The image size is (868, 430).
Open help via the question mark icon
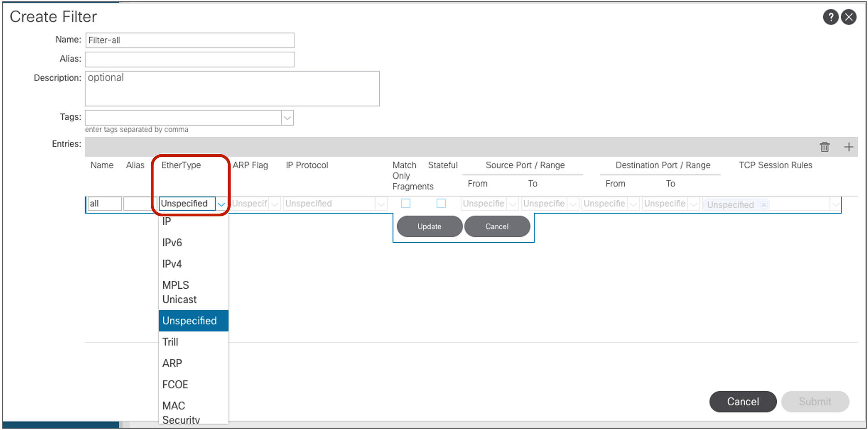coord(831,17)
